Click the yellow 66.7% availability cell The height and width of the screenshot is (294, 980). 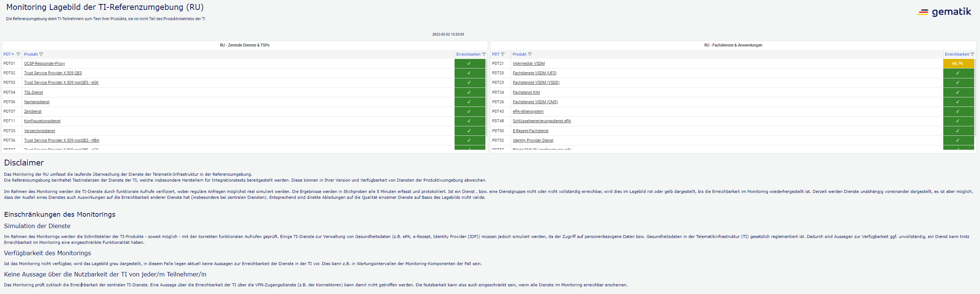point(958,63)
